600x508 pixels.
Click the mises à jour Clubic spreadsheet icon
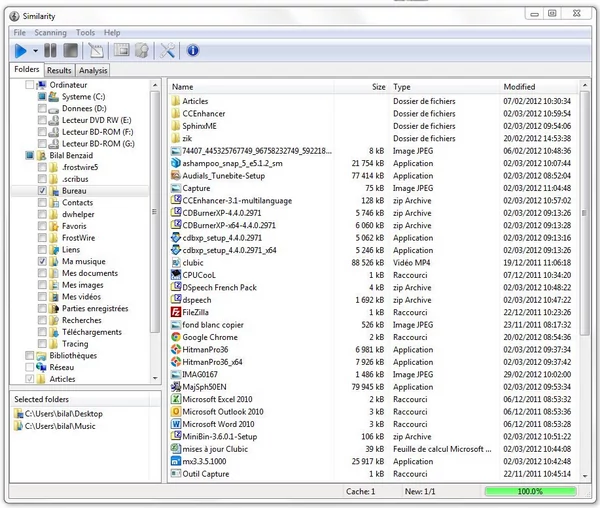pos(176,449)
